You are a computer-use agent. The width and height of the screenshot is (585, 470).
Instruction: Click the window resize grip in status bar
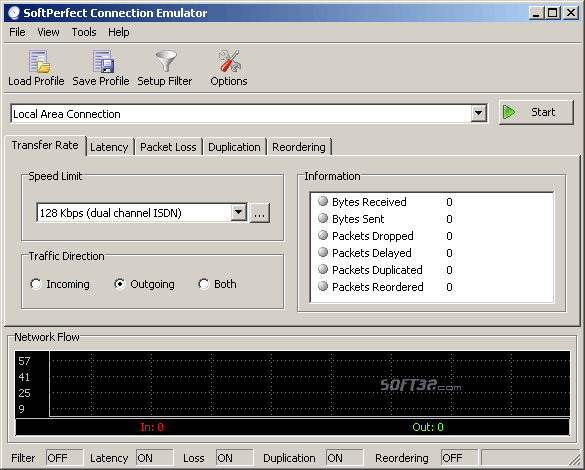pos(574,459)
